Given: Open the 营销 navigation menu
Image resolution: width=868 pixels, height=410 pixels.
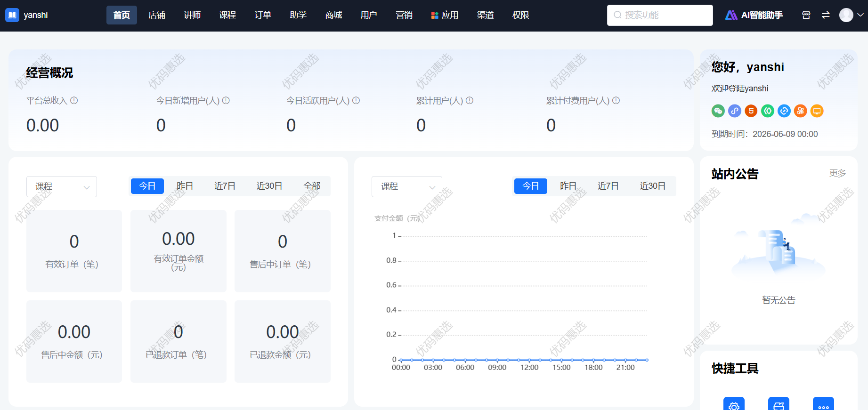Looking at the screenshot, I should [404, 15].
